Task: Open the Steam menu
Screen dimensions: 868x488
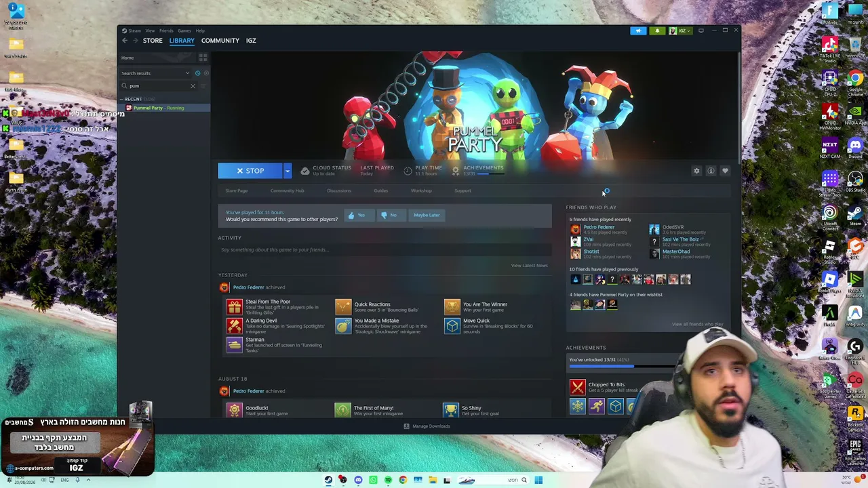Action: pos(133,30)
